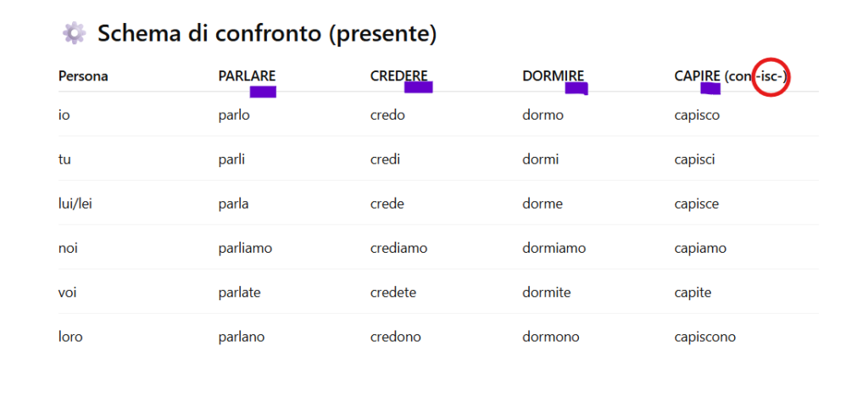
Task: Select the PARLARE column header
Action: 247,76
